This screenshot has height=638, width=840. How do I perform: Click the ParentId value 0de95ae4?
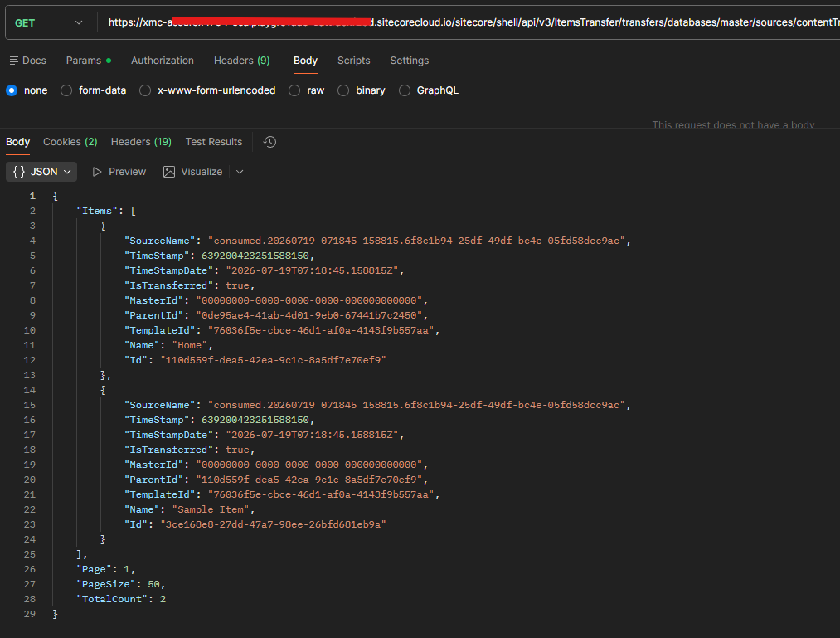308,316
